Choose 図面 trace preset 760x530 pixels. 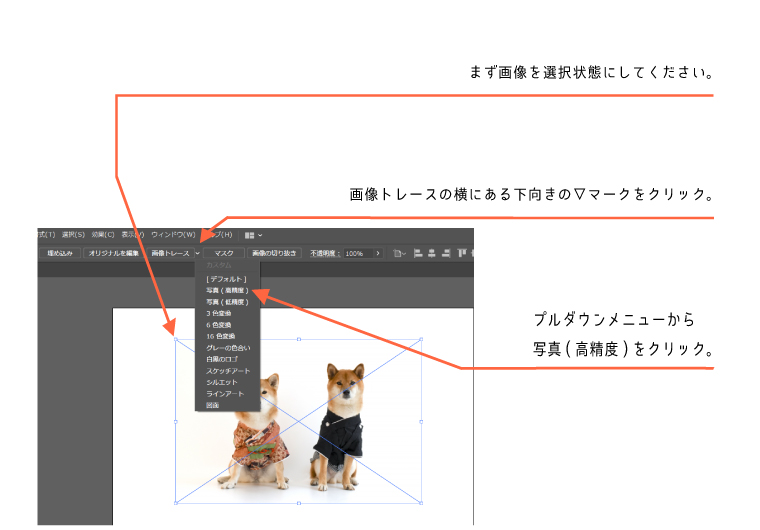227,405
